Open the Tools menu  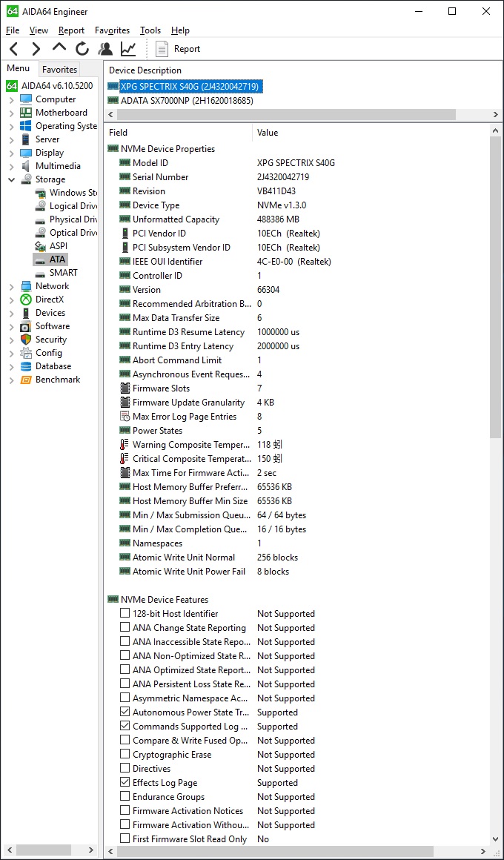(x=150, y=30)
